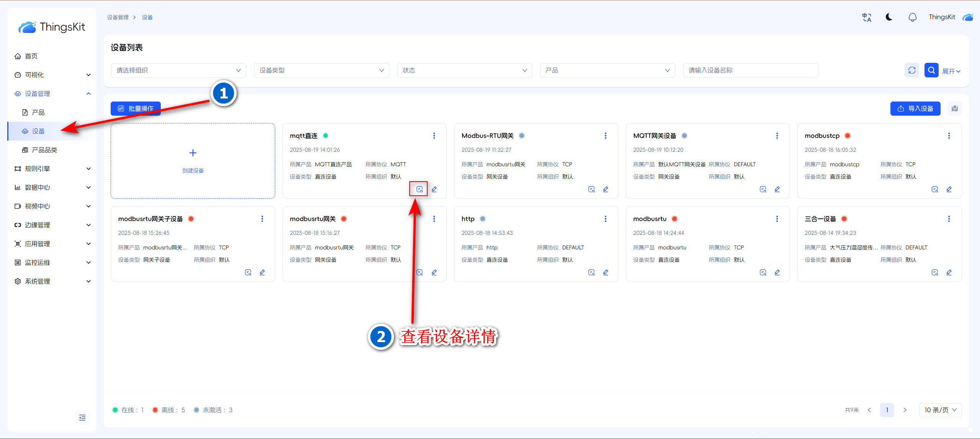Click the refresh icon beside the search button

912,70
